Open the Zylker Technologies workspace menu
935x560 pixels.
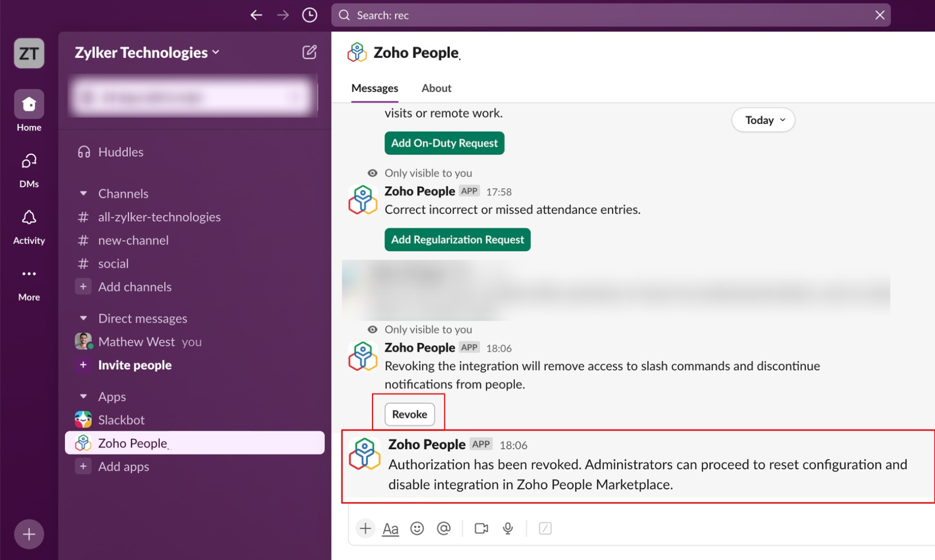148,52
